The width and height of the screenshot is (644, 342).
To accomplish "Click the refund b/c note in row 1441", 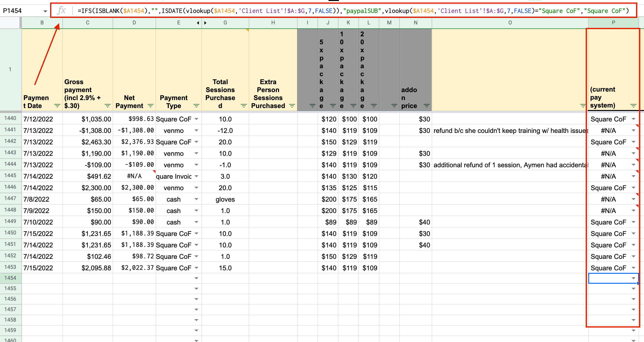I will coord(510,131).
